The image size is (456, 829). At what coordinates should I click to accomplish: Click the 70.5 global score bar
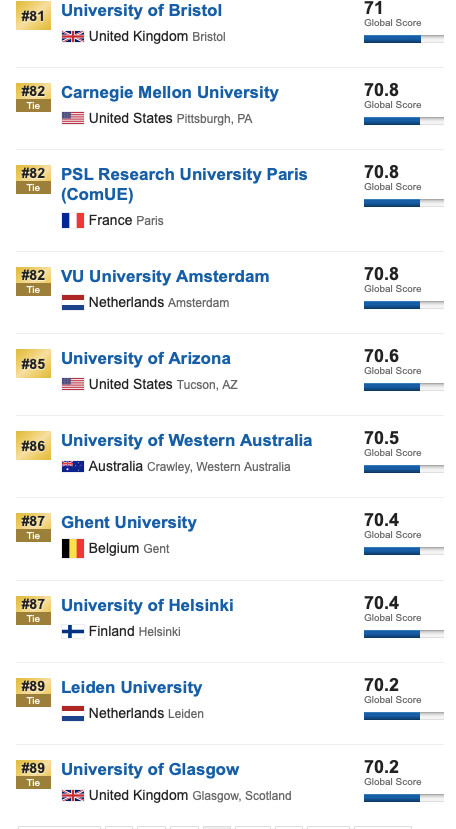[404, 469]
